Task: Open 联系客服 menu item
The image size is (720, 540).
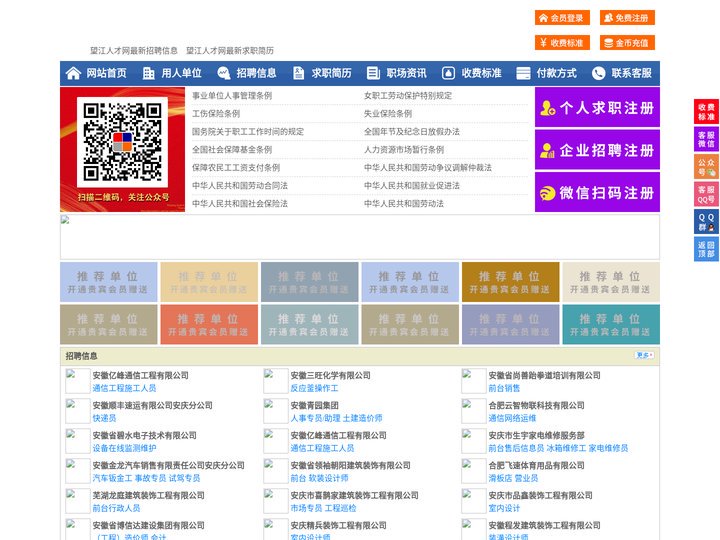Action: (631, 73)
